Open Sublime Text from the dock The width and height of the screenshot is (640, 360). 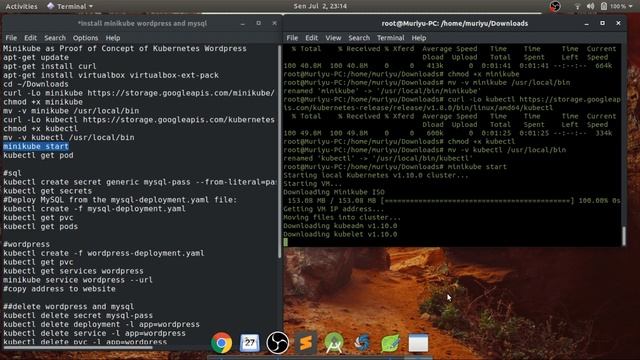[306, 343]
